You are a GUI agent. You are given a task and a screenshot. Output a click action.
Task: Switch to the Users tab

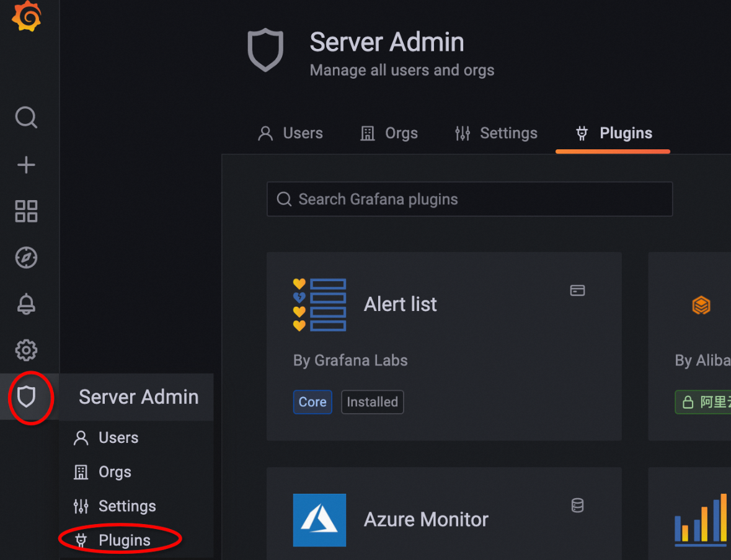[x=290, y=133]
